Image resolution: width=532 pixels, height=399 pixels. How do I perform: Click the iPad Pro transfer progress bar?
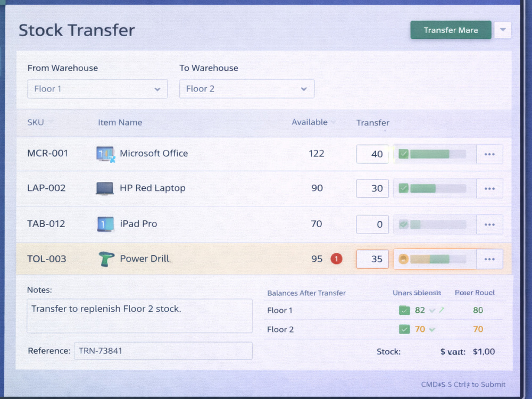click(438, 225)
